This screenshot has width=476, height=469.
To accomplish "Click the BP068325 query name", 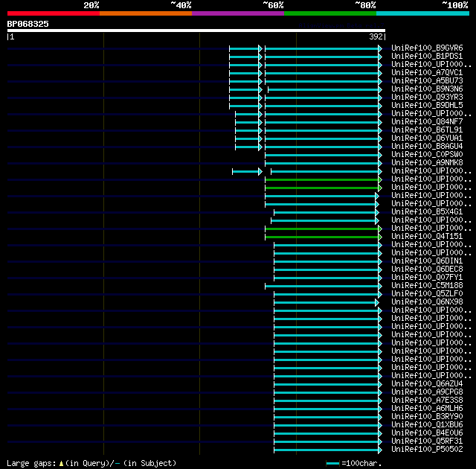I will pyautogui.click(x=28, y=24).
